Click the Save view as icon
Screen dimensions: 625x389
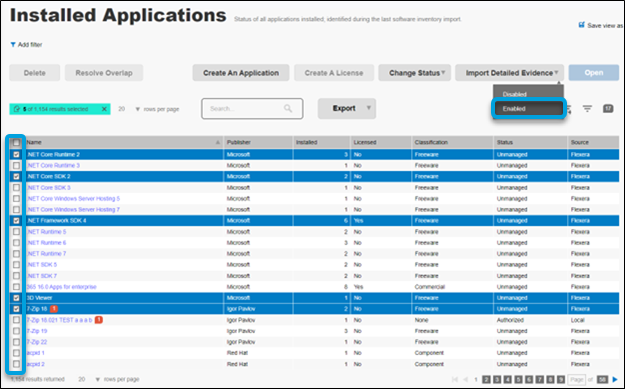pos(582,25)
